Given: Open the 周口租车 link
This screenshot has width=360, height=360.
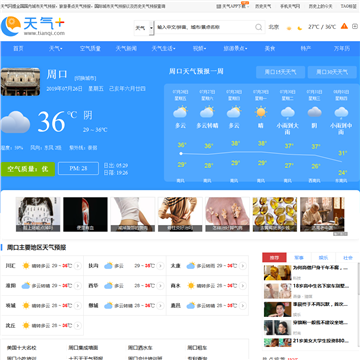Looking at the screenshot, I should [x=197, y=348].
